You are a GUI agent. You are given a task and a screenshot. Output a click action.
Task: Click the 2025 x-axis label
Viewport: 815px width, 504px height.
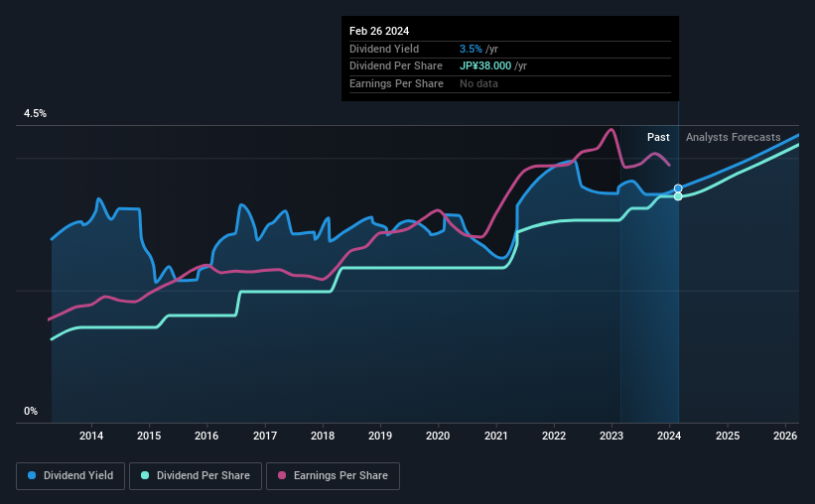pyautogui.click(x=728, y=436)
